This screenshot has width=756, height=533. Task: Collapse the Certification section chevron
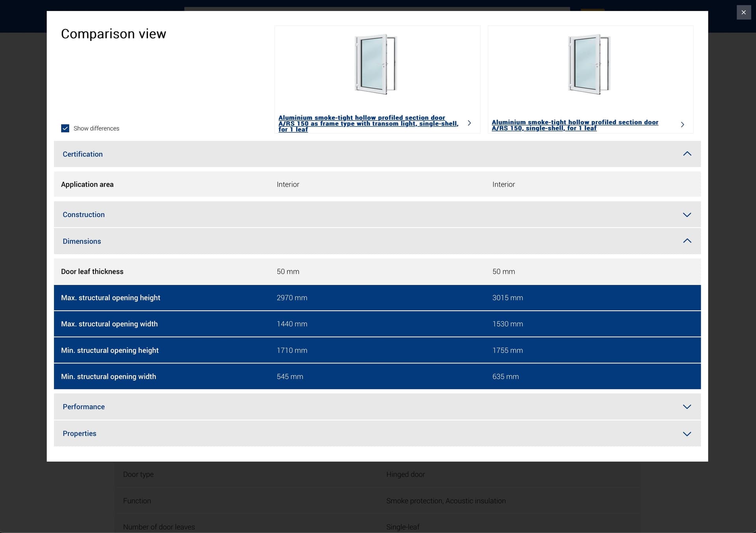(x=687, y=154)
